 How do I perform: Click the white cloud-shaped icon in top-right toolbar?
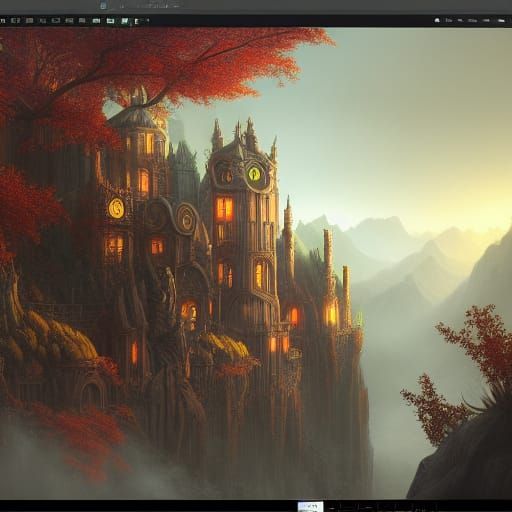[437, 20]
